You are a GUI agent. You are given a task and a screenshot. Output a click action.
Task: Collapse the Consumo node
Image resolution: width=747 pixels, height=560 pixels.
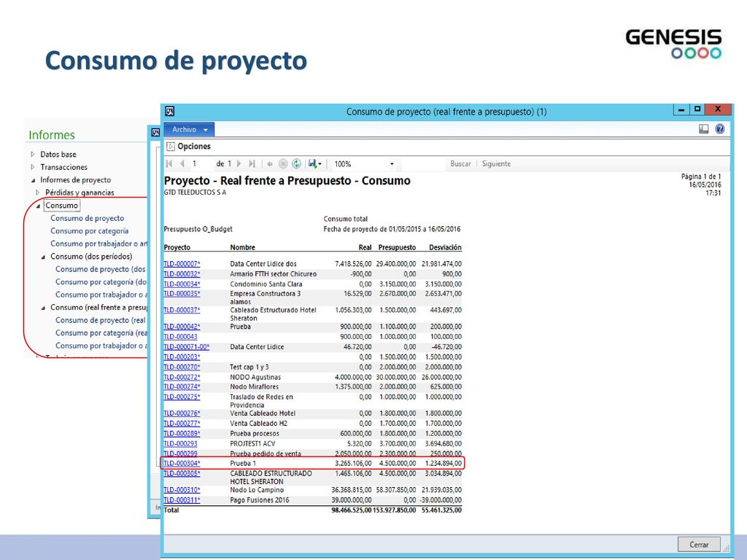[38, 206]
